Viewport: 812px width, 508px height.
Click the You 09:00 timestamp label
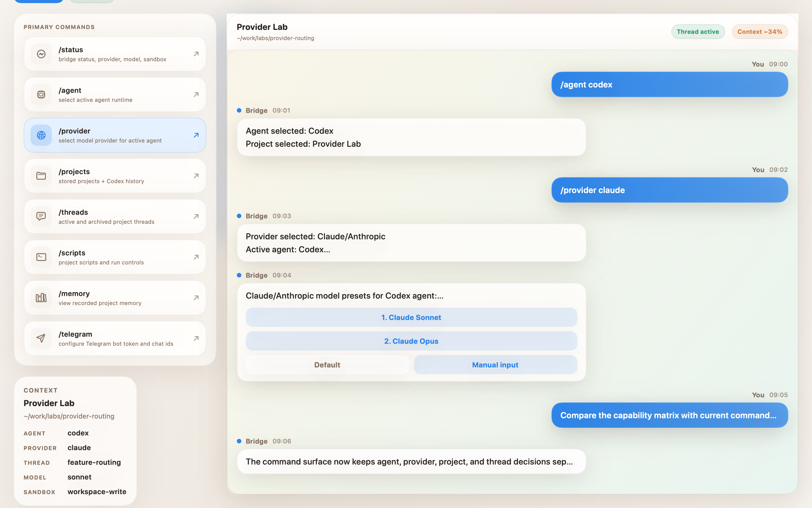coord(778,64)
